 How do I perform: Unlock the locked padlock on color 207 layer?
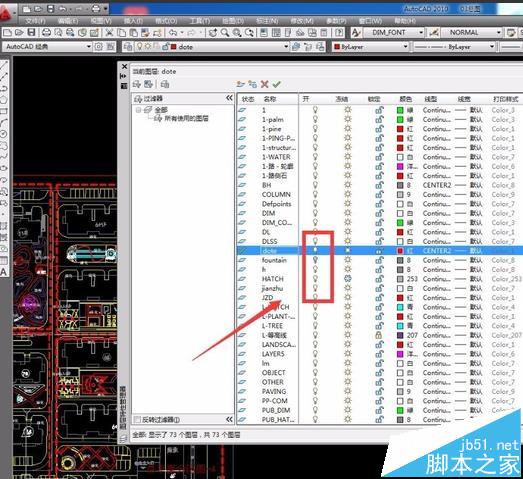click(379, 335)
